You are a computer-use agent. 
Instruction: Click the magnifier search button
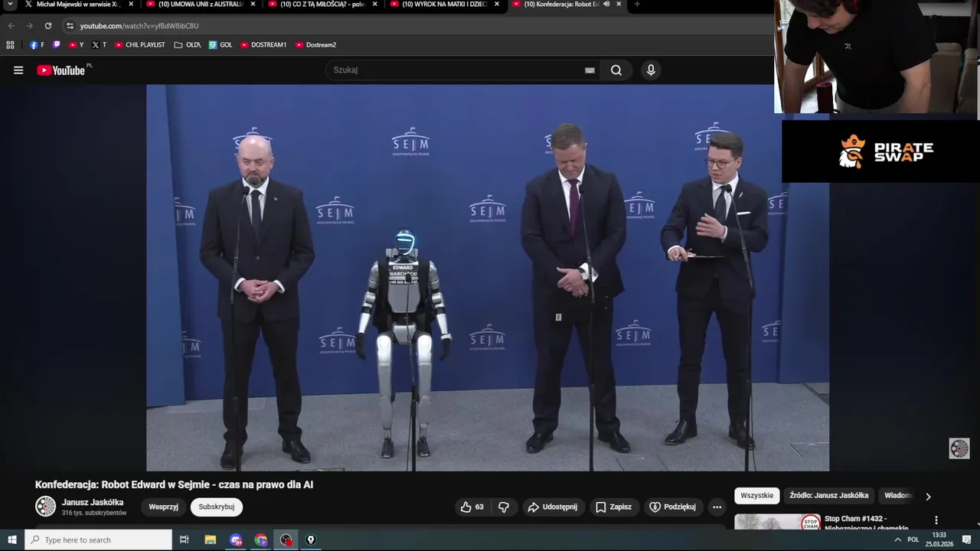[x=616, y=70]
